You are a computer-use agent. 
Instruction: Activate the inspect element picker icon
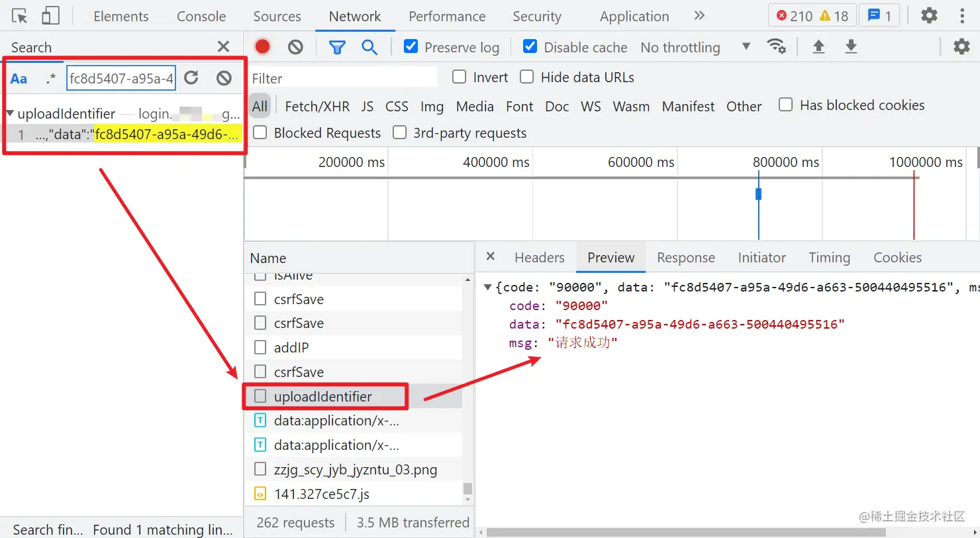pyautogui.click(x=20, y=16)
